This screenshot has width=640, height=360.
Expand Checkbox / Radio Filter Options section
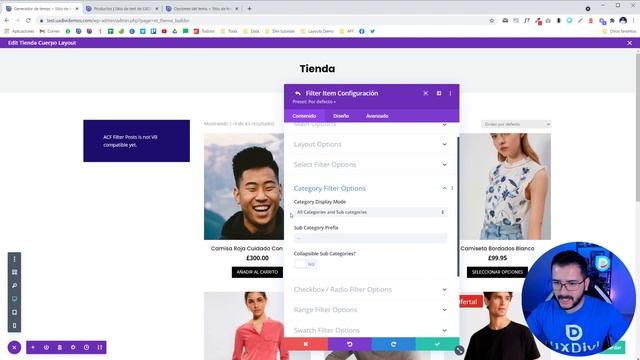coord(371,289)
